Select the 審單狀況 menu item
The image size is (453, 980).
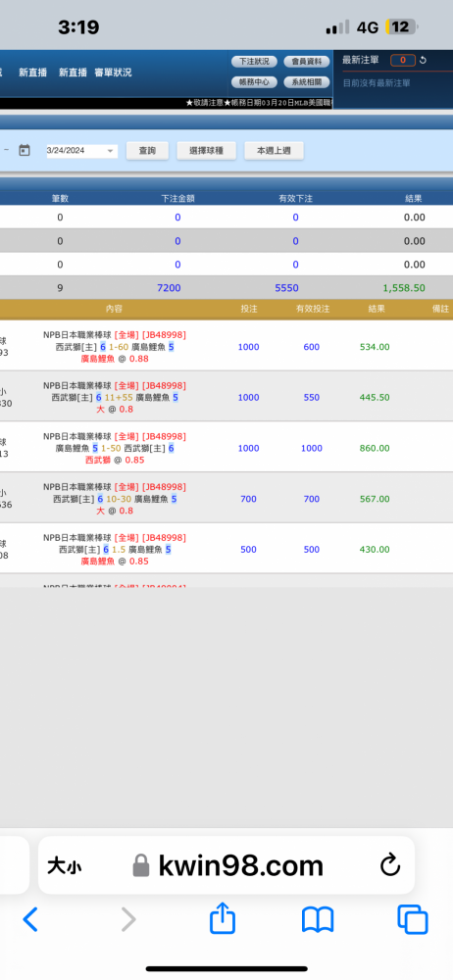pos(114,73)
